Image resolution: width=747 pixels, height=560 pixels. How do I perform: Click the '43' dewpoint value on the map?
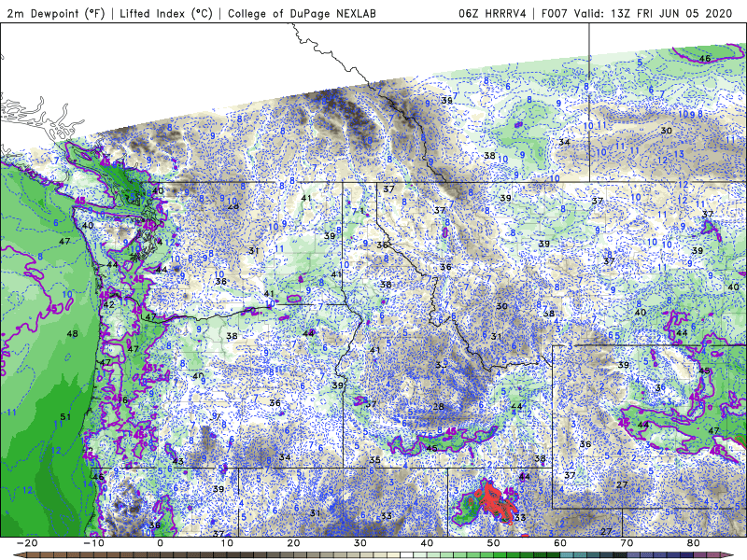[177, 461]
